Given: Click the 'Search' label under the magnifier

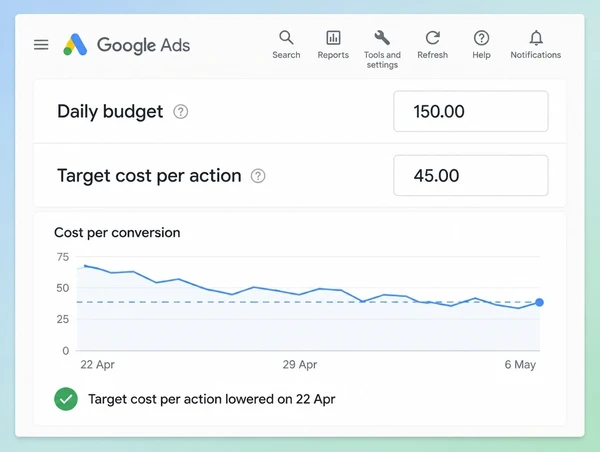Looking at the screenshot, I should 286,55.
